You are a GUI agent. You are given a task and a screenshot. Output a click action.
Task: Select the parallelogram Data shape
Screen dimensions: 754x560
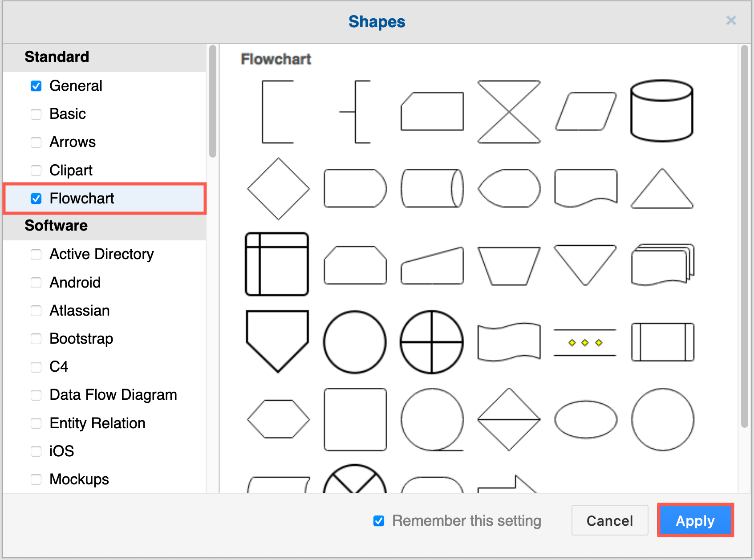tap(585, 110)
